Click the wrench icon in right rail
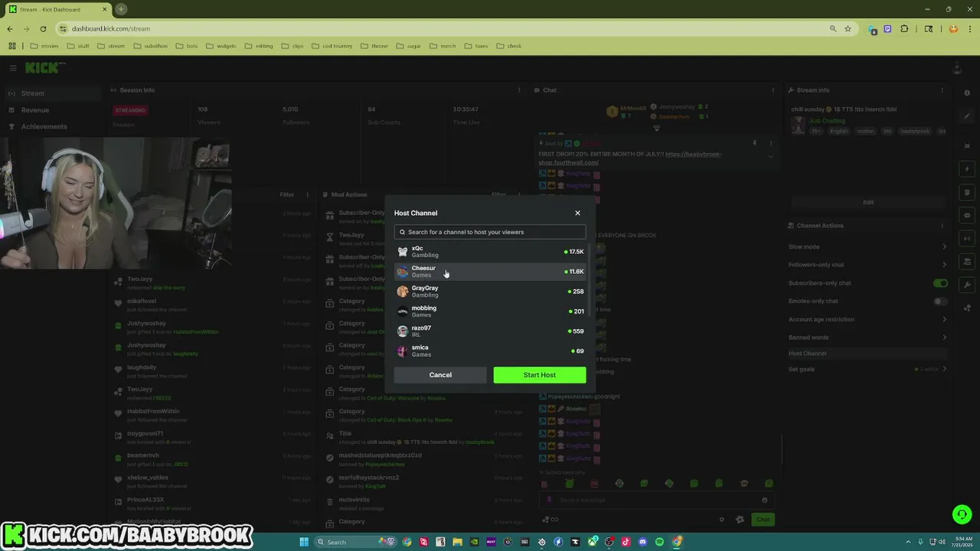Image resolution: width=980 pixels, height=551 pixels. (967, 285)
